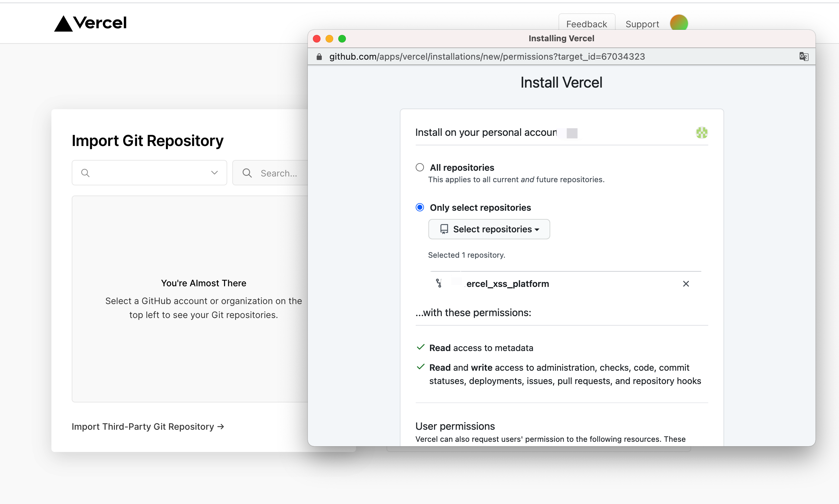The height and width of the screenshot is (504, 839).
Task: Click magnifier icon in repository Search field
Action: coord(247,173)
